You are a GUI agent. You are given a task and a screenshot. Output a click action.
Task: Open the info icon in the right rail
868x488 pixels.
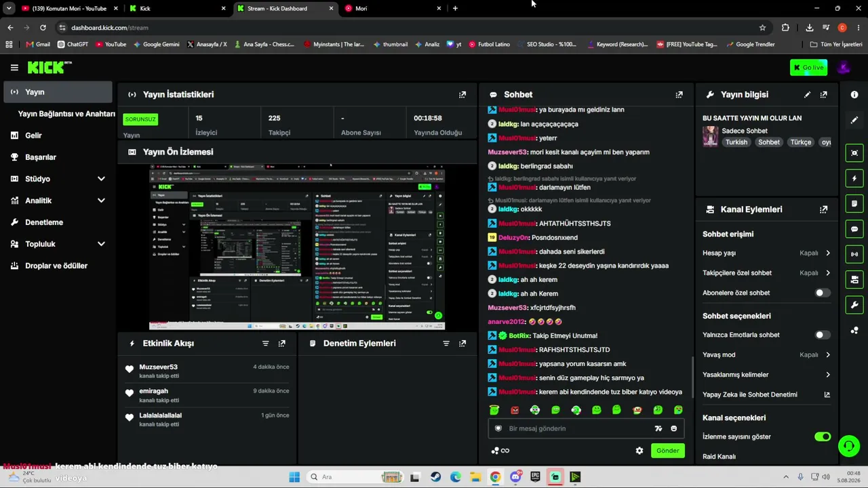[x=854, y=95]
